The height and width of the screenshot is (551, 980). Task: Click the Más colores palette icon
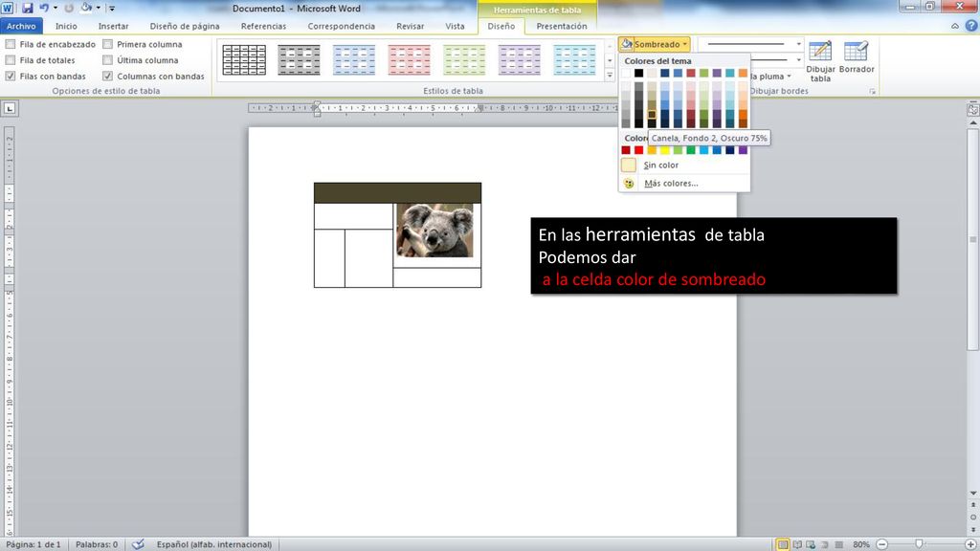[x=629, y=183]
